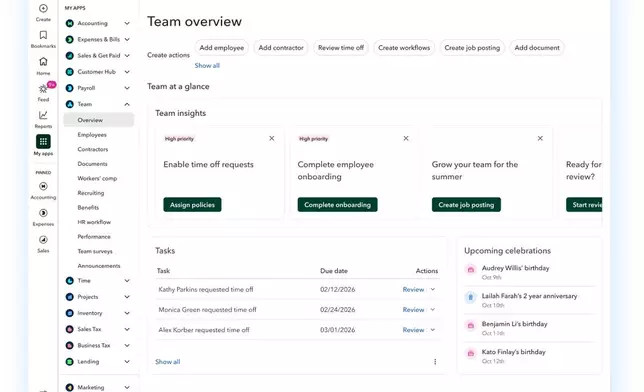Image resolution: width=644 pixels, height=392 pixels.
Task: Click the Add document chip
Action: point(537,48)
